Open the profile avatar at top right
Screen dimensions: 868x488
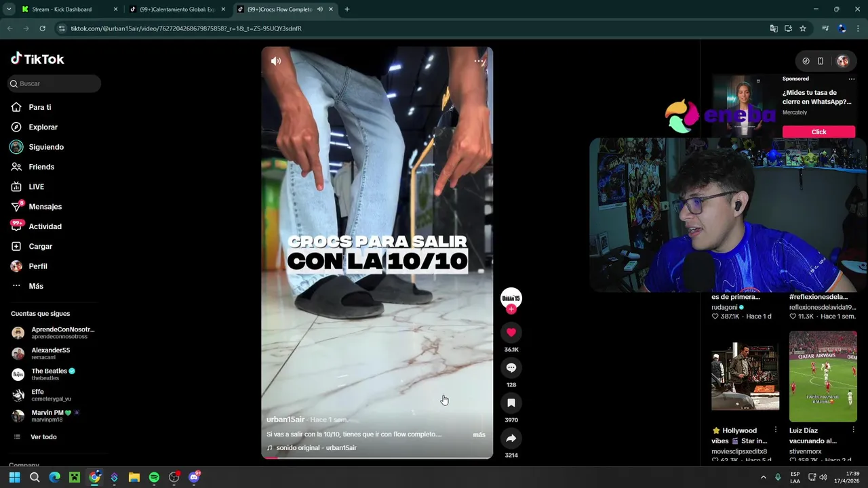843,61
